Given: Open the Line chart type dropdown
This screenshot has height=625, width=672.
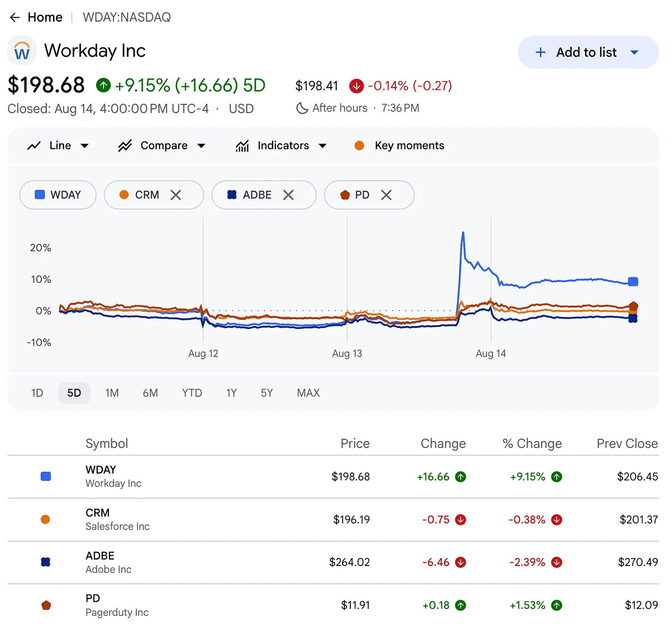Looking at the screenshot, I should [x=58, y=146].
